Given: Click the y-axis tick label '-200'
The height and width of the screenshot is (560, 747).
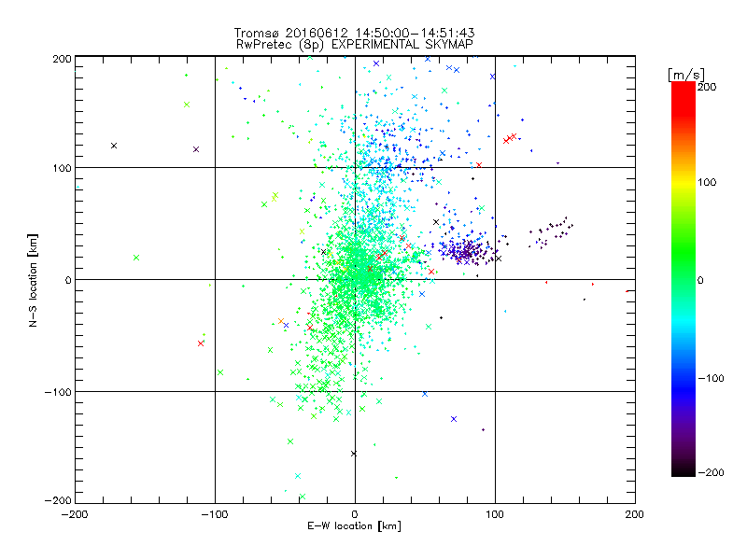Looking at the screenshot, I should 58,500.
